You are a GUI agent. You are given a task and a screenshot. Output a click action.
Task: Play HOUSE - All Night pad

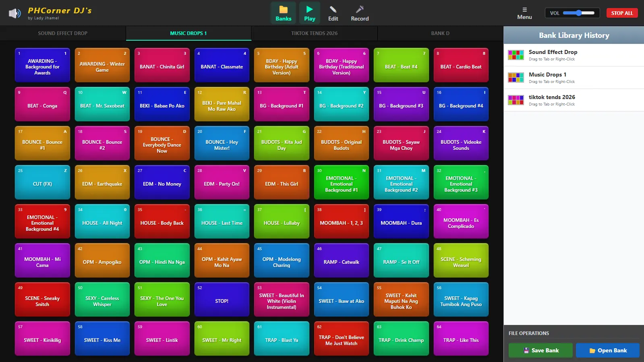(102, 221)
